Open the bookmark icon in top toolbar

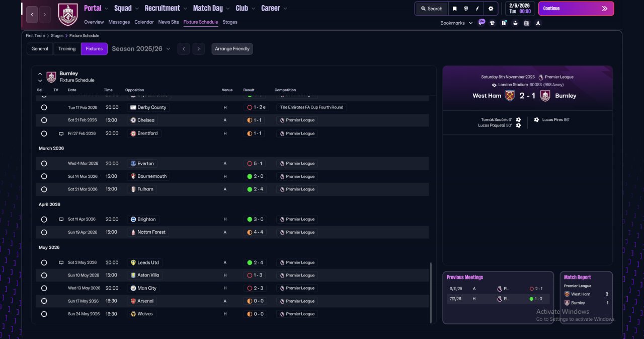coord(455,9)
